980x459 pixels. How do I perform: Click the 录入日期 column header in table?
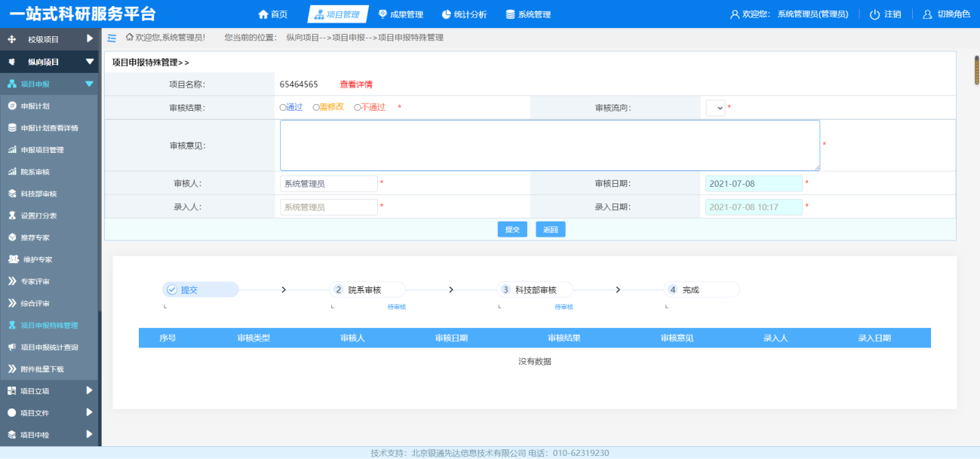click(x=874, y=338)
